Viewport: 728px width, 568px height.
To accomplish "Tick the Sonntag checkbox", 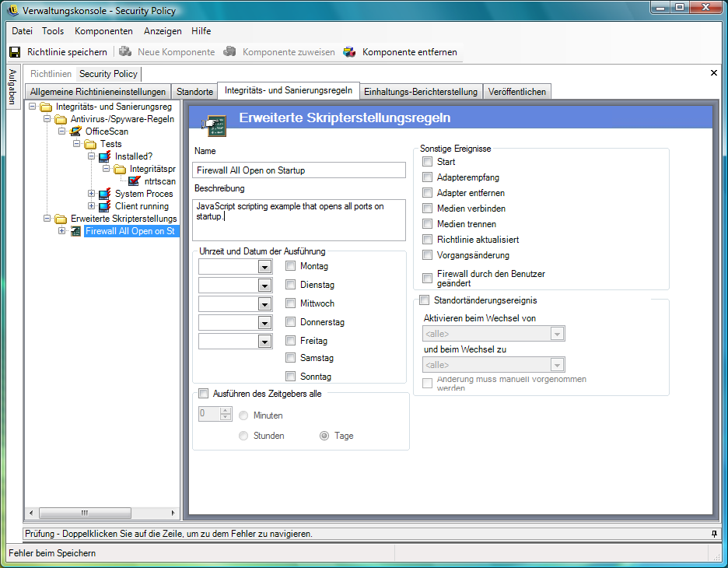I will [291, 376].
